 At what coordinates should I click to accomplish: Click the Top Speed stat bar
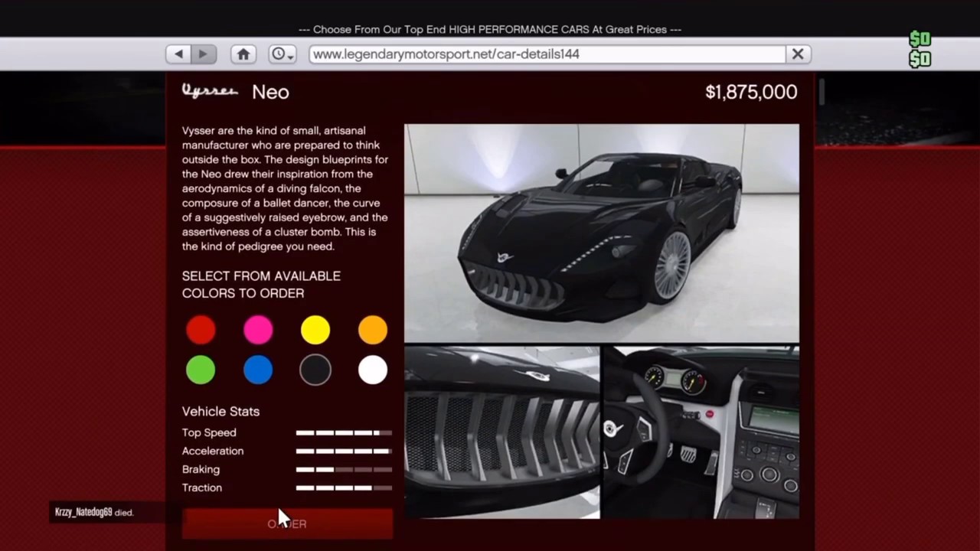point(344,432)
